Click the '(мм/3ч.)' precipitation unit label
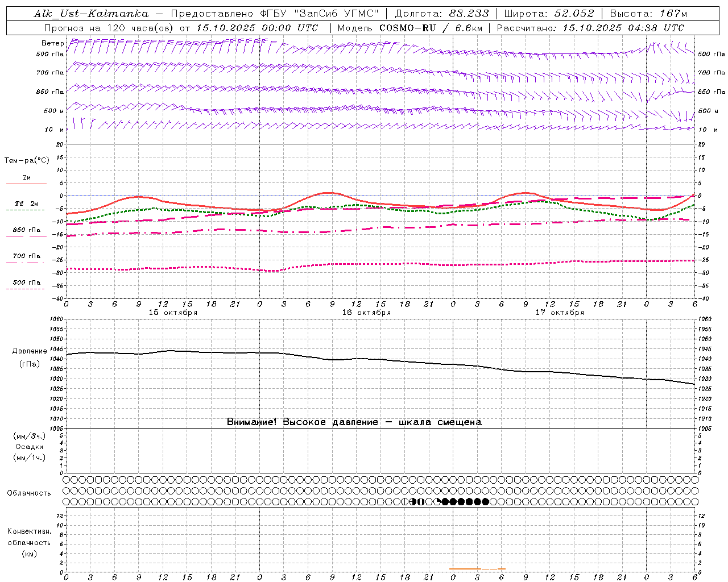Image resolution: width=728 pixels, height=582 pixels. click(x=29, y=436)
